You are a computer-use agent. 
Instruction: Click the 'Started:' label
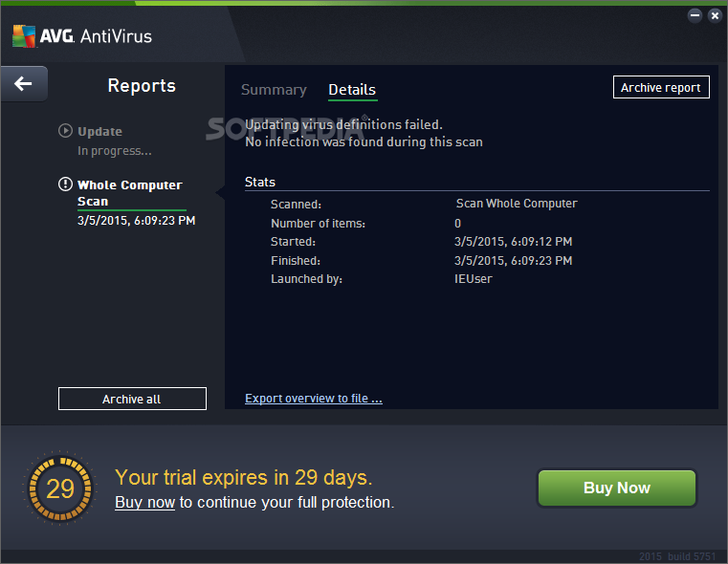coord(293,242)
